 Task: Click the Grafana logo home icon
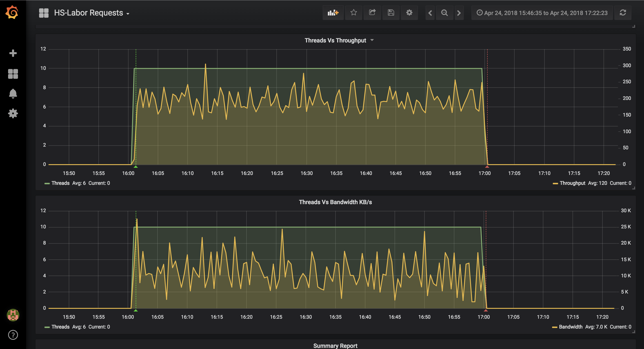pyautogui.click(x=12, y=13)
